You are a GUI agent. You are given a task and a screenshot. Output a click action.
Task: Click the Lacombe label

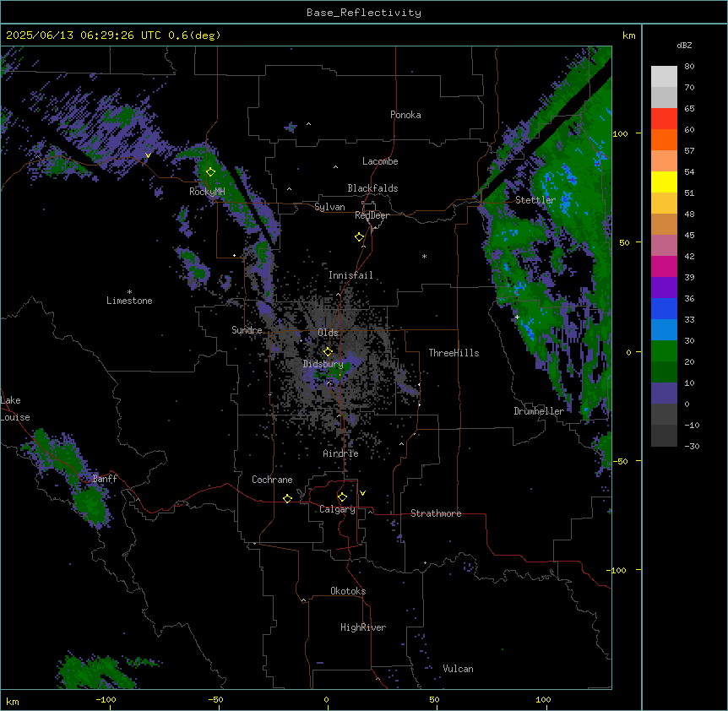380,161
